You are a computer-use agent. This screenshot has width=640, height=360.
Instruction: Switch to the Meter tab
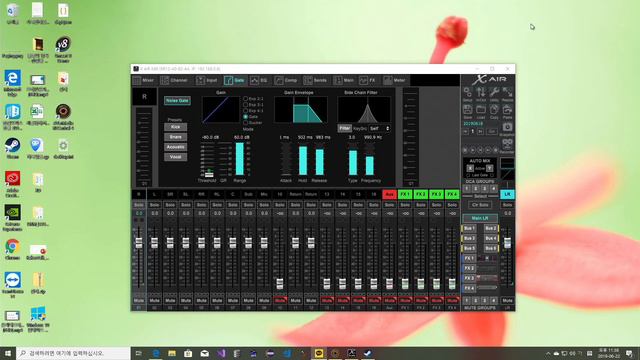[x=395, y=80]
